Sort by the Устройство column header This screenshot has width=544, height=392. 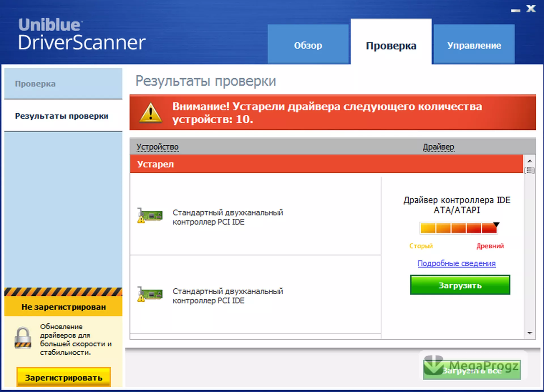pos(158,147)
